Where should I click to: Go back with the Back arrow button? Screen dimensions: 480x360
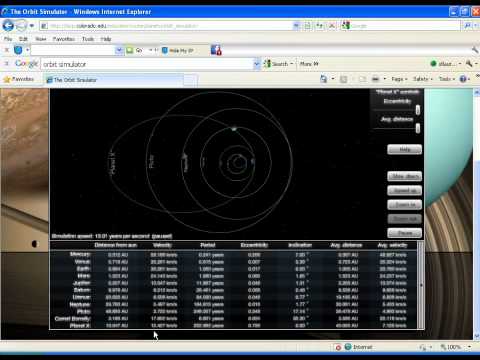click(x=8, y=26)
